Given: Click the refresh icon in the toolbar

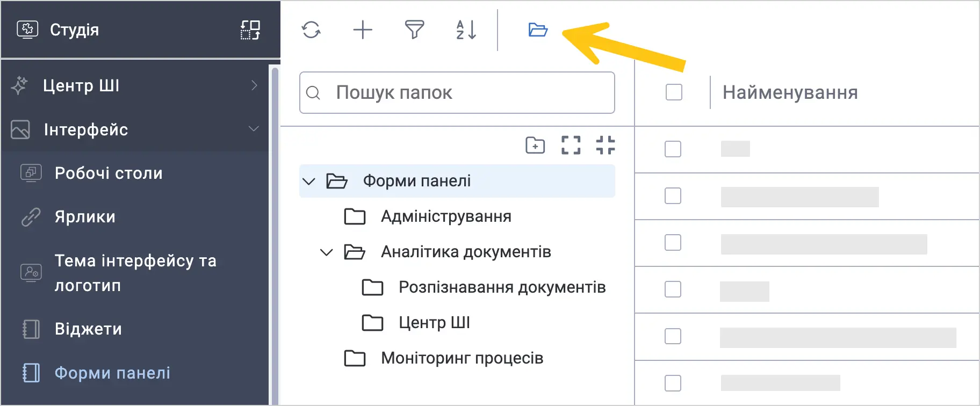Looking at the screenshot, I should (x=311, y=30).
